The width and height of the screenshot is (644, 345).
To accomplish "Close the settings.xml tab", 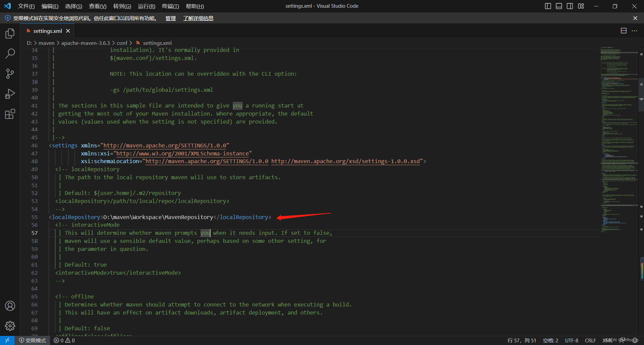I will click(68, 31).
